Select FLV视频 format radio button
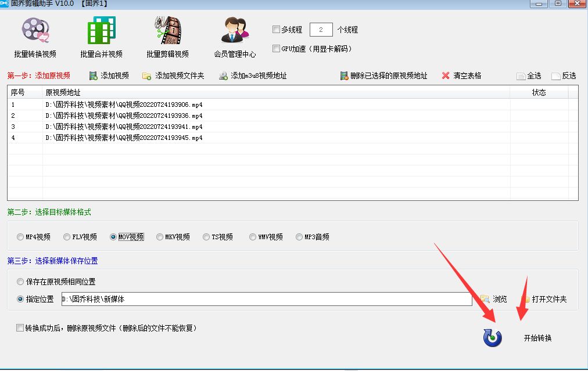 (67, 237)
